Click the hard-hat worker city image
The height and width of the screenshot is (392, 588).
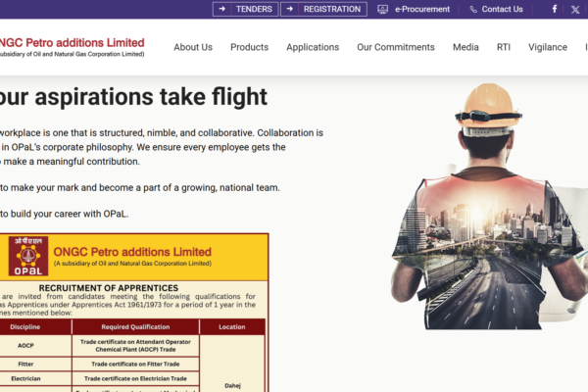tap(489, 207)
